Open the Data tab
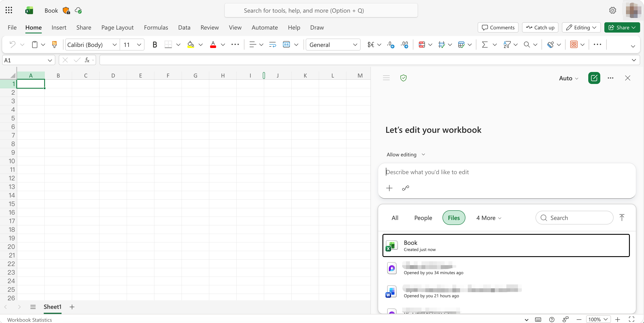644x323 pixels. pyautogui.click(x=184, y=27)
